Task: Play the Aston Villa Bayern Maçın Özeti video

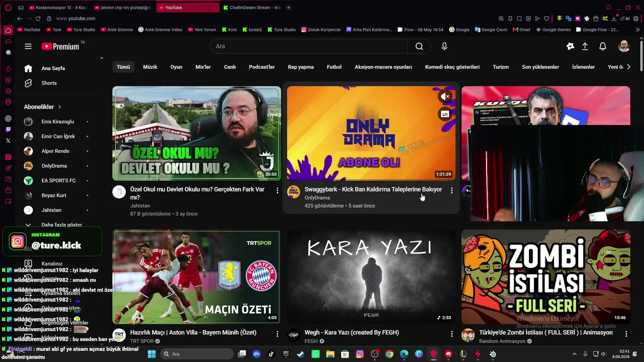Action: tap(197, 277)
